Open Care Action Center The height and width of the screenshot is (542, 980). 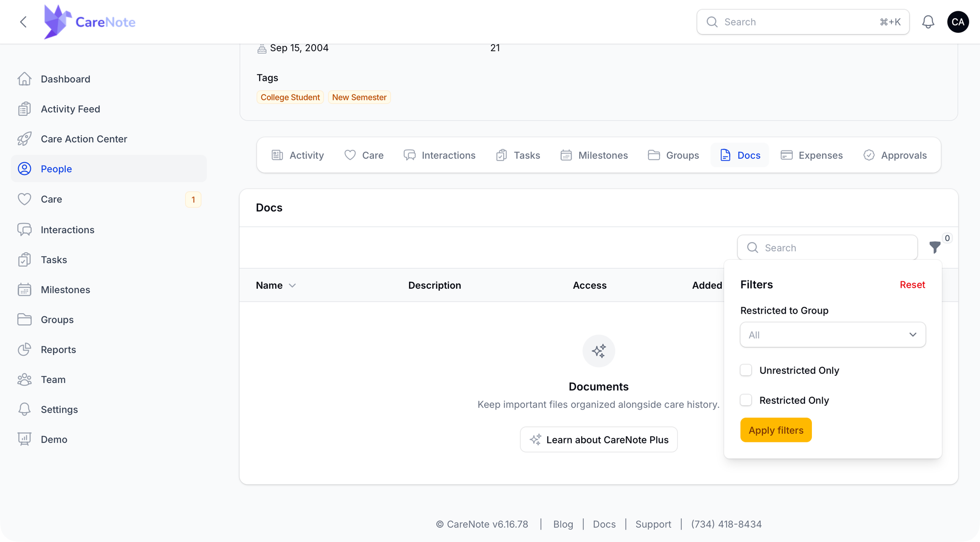tap(109, 139)
